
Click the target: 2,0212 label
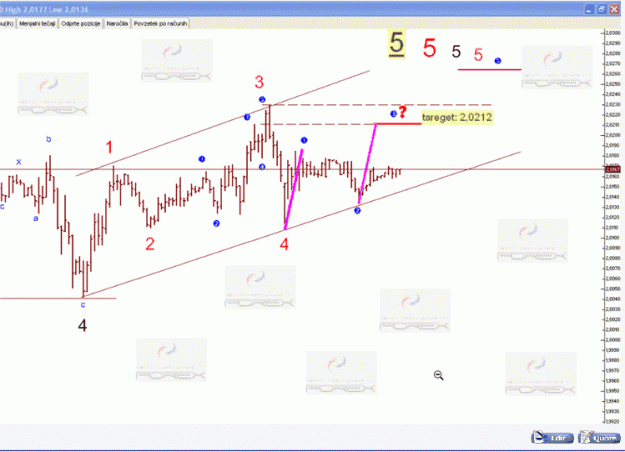(x=458, y=117)
